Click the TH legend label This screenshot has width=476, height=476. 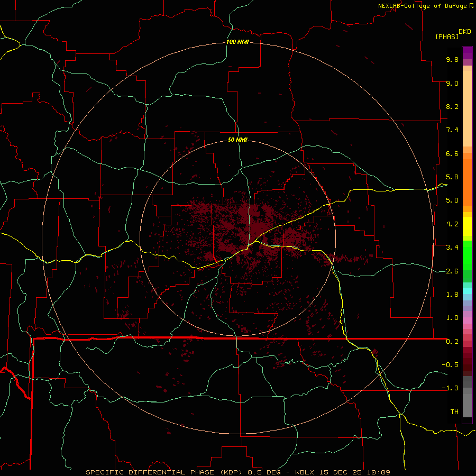point(454,412)
